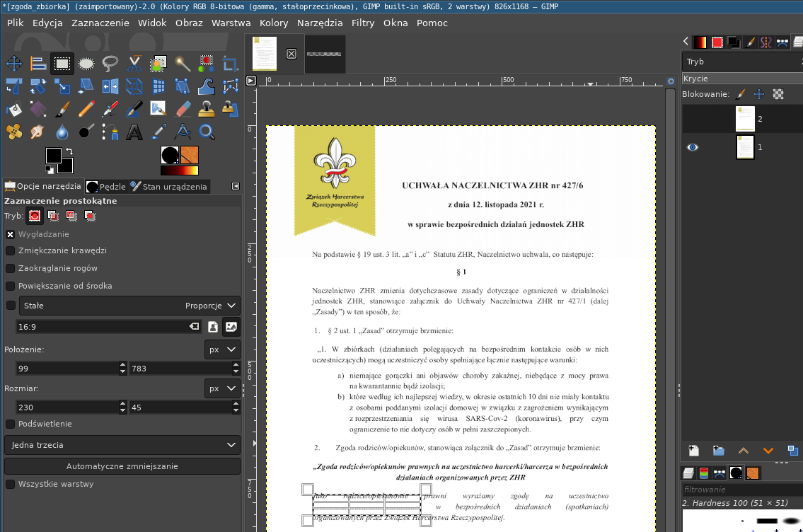Select the Text tool
The height and width of the screenshot is (532, 803).
coord(134,132)
